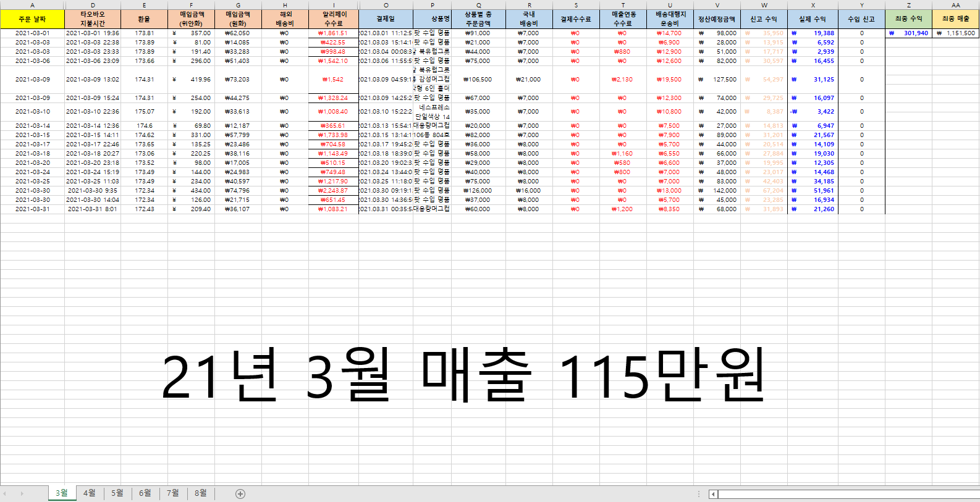This screenshot has width=980, height=502.
Task: Click the horizontal scrollbar left arrow
Action: click(713, 494)
